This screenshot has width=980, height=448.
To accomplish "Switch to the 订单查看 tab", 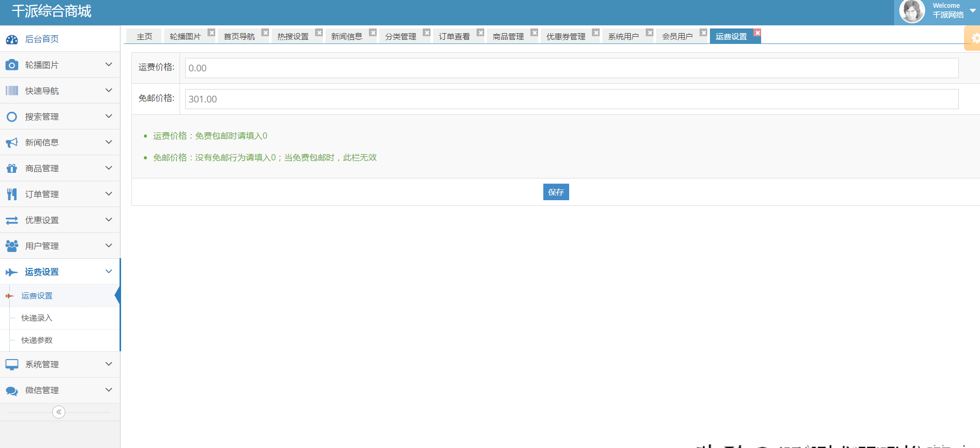I will (454, 36).
